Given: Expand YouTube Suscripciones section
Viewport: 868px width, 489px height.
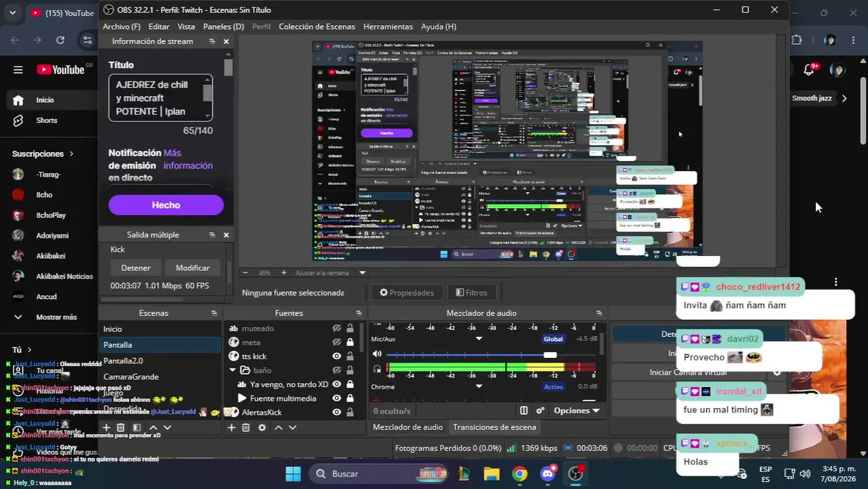Looking at the screenshot, I should click(x=43, y=153).
